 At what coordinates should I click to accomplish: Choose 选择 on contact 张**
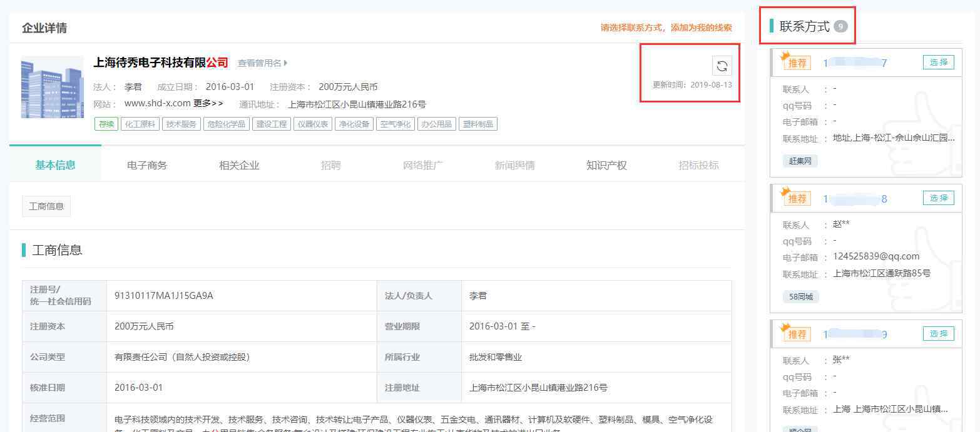939,333
